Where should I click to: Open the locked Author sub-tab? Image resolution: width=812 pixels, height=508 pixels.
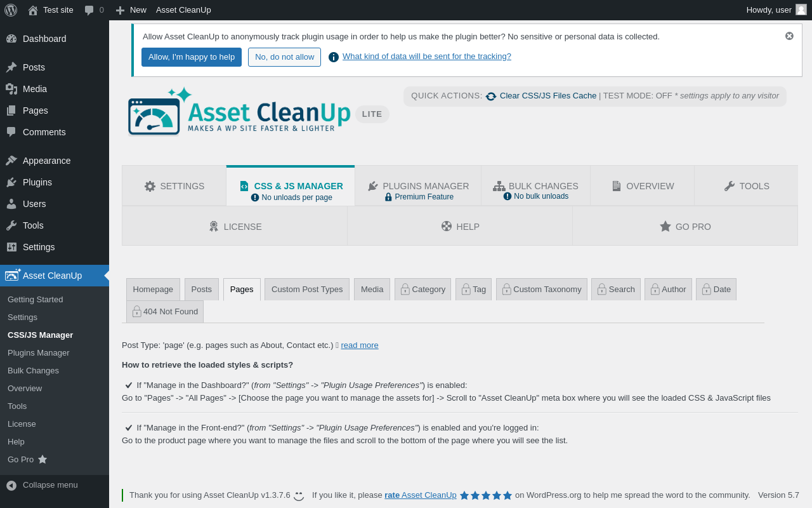pyautogui.click(x=669, y=290)
